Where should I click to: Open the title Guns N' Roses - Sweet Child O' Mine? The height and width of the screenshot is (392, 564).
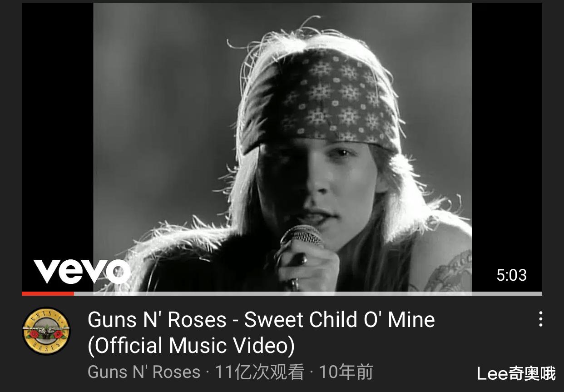coord(261,319)
